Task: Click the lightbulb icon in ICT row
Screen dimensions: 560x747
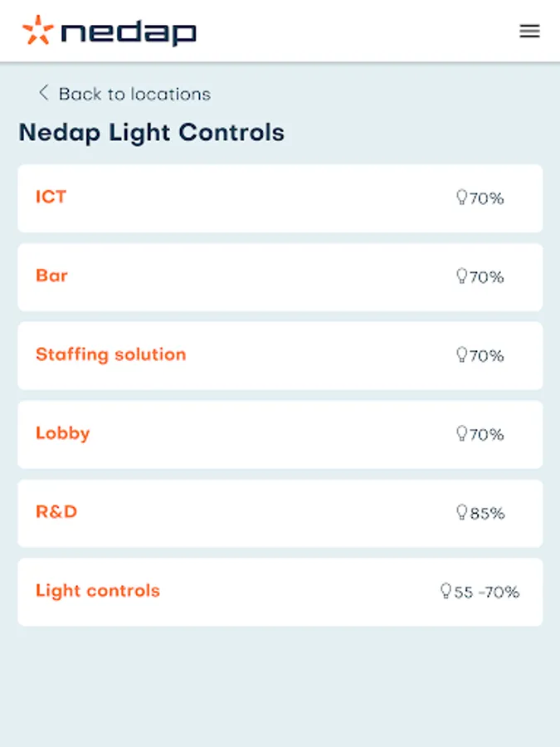Action: click(462, 198)
